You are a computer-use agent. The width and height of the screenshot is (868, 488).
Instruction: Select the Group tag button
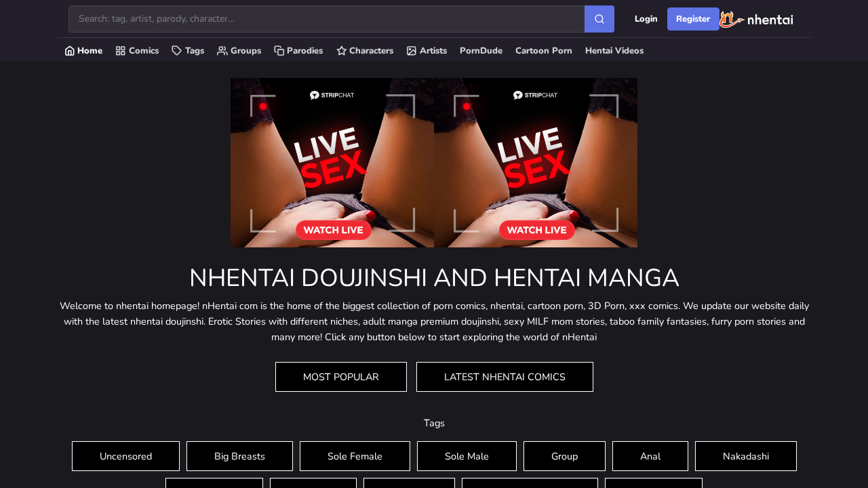click(x=564, y=456)
